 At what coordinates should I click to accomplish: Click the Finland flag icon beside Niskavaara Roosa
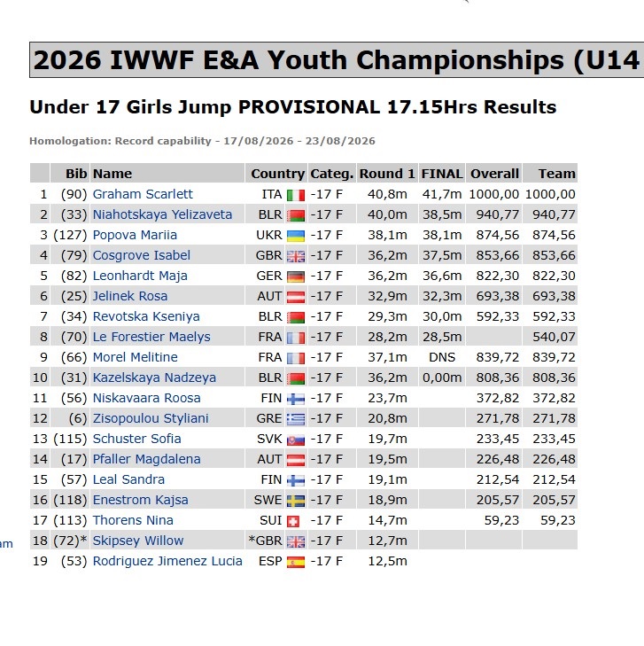coord(296,399)
